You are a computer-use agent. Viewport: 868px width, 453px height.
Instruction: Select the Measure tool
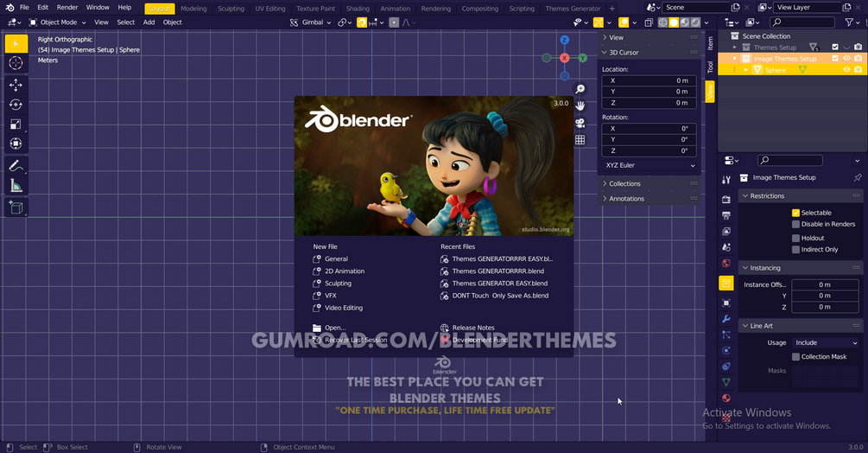click(x=16, y=186)
